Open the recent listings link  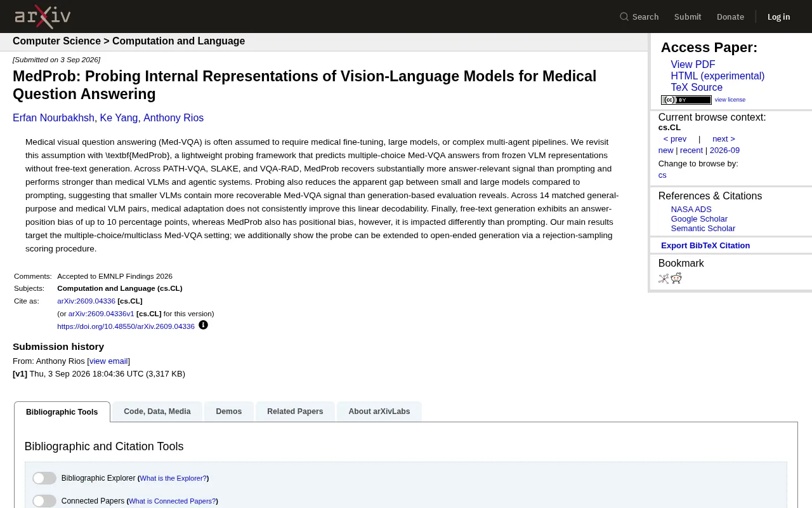coord(691,150)
